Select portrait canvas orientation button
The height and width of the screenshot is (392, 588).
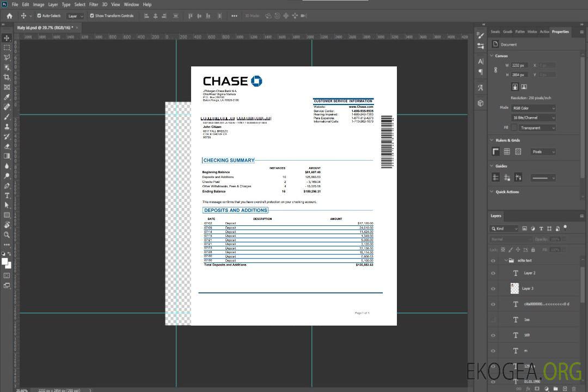point(515,87)
